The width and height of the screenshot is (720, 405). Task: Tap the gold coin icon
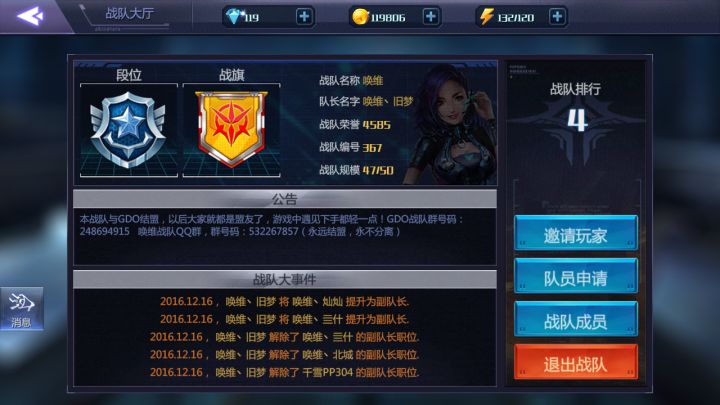click(360, 17)
